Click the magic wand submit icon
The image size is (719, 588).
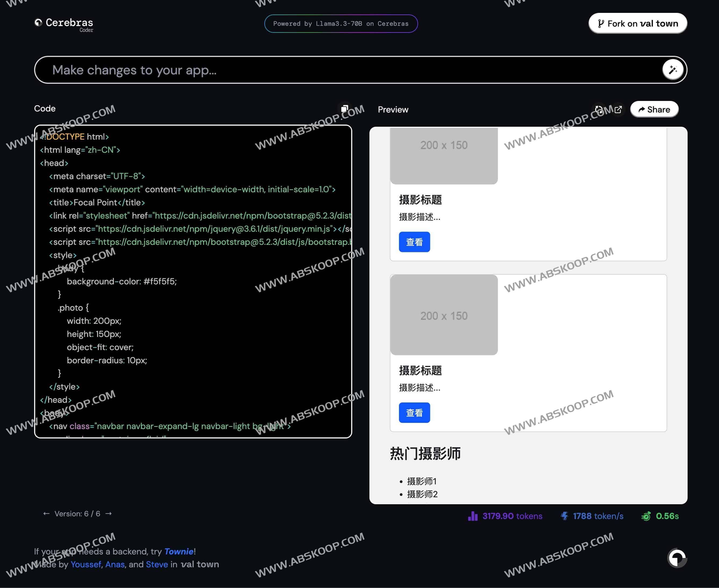(x=673, y=70)
